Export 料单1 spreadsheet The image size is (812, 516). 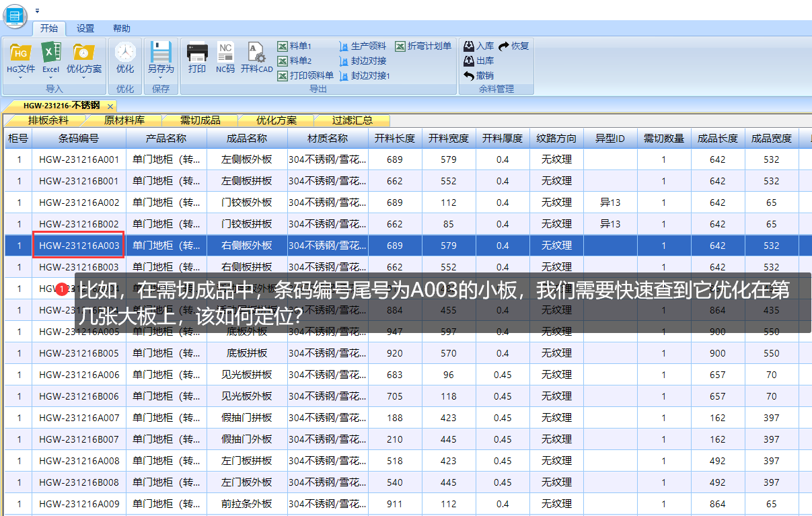[295, 46]
